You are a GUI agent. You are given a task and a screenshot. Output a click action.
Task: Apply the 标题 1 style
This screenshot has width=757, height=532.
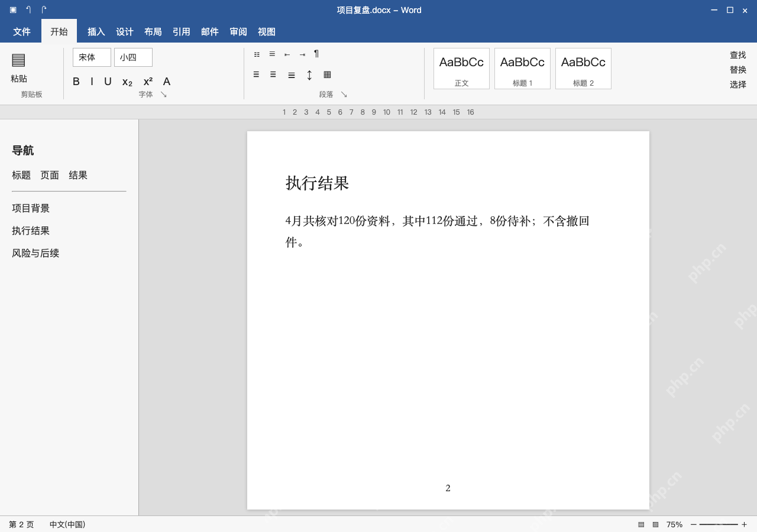click(522, 69)
